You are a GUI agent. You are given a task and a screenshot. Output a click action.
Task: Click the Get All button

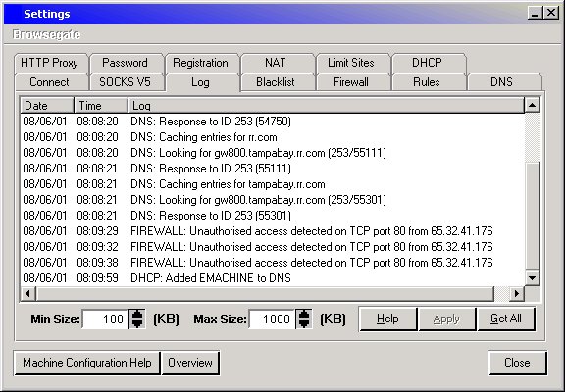[506, 318]
